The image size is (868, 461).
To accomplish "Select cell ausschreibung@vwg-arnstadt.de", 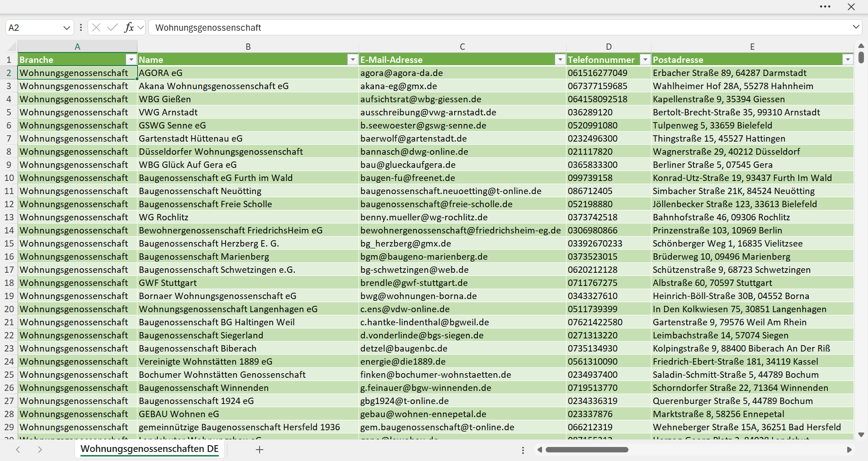I will coord(462,112).
